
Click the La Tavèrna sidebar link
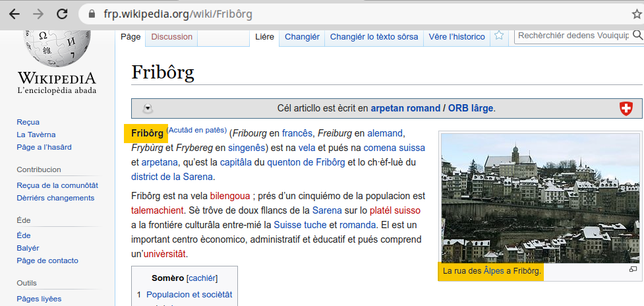click(x=36, y=135)
